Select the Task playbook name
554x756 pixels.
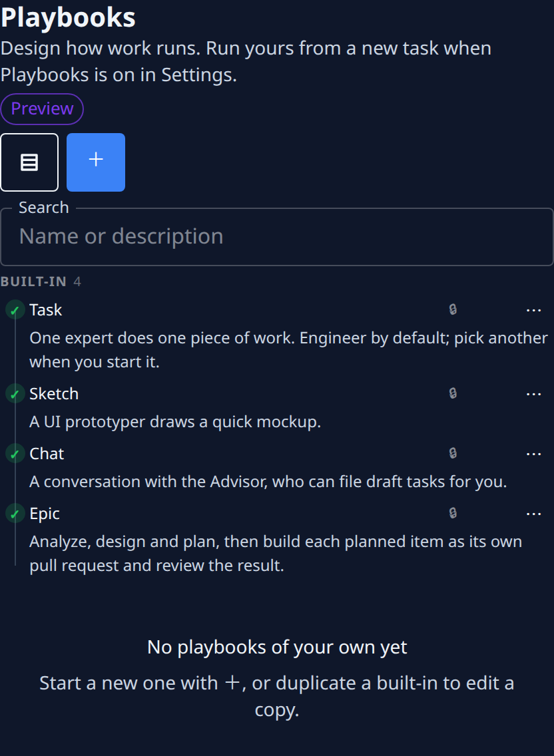(46, 310)
